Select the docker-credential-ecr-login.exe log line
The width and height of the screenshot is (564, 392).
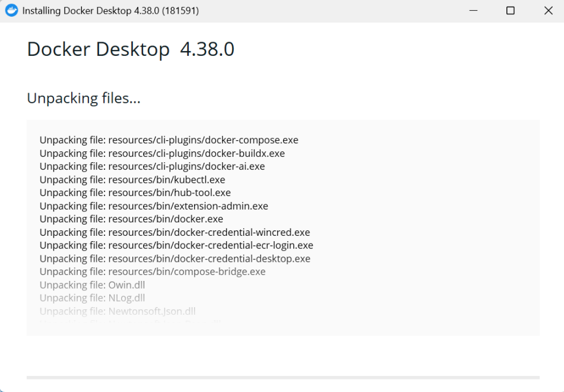[176, 245]
